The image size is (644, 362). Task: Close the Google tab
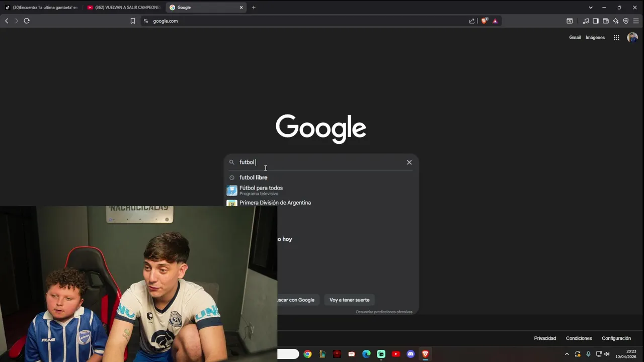(x=241, y=8)
